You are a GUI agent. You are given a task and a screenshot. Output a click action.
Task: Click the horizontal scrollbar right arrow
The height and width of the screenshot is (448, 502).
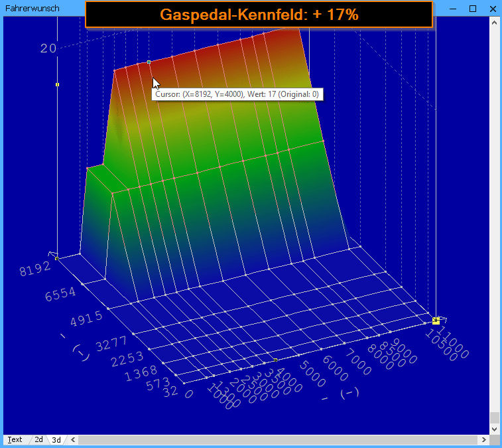click(484, 439)
